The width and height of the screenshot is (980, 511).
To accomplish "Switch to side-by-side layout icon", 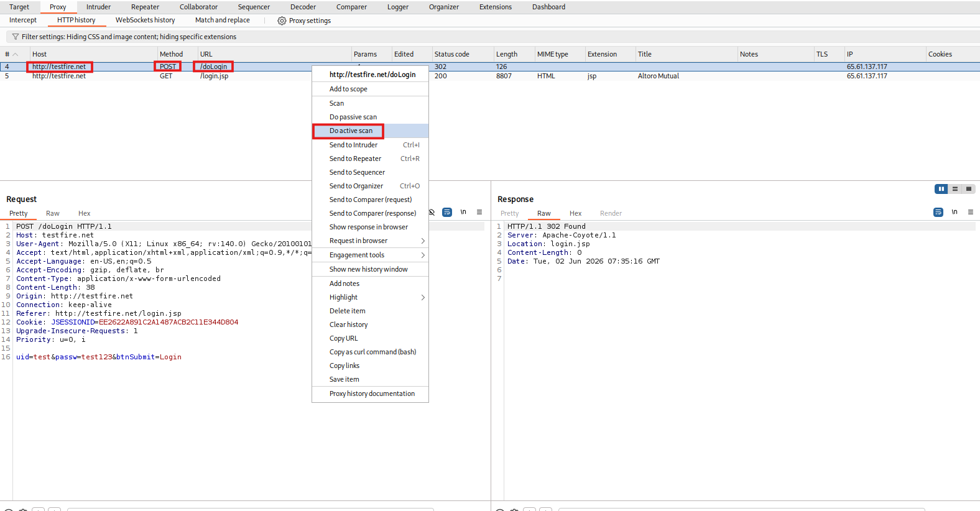I will (941, 189).
